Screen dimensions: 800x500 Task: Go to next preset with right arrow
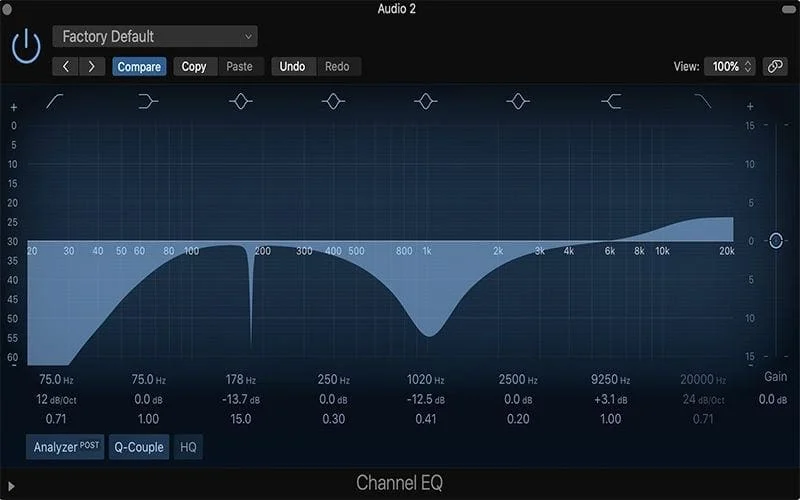coord(92,66)
